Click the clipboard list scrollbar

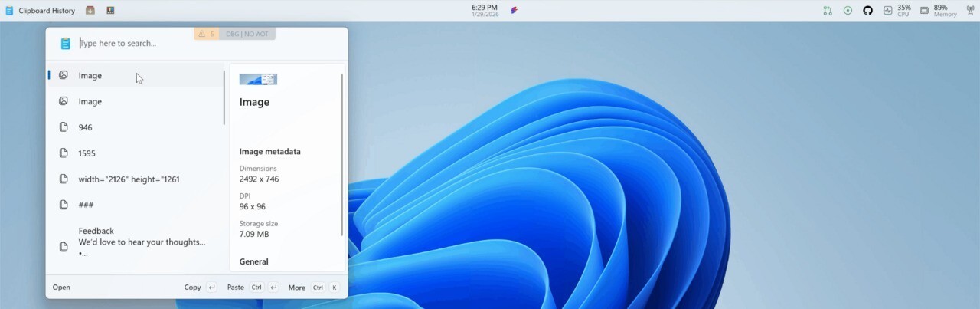(x=224, y=97)
